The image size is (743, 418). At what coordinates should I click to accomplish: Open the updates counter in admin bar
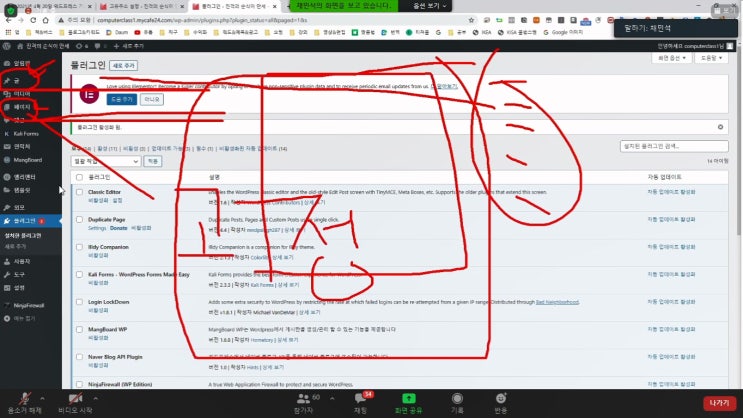(x=82, y=46)
